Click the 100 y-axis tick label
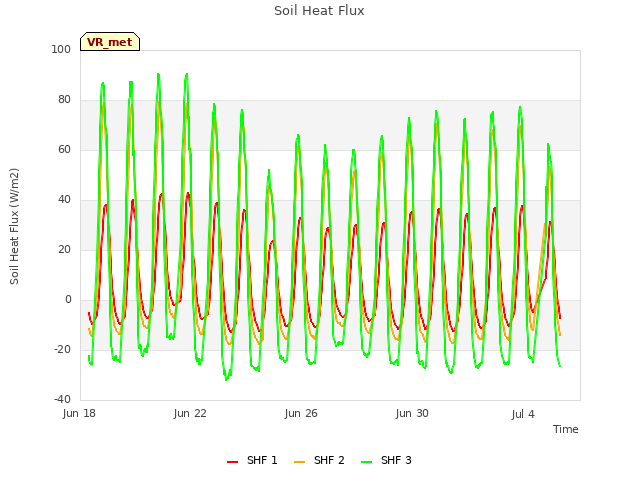This screenshot has height=480, width=640. click(61, 49)
